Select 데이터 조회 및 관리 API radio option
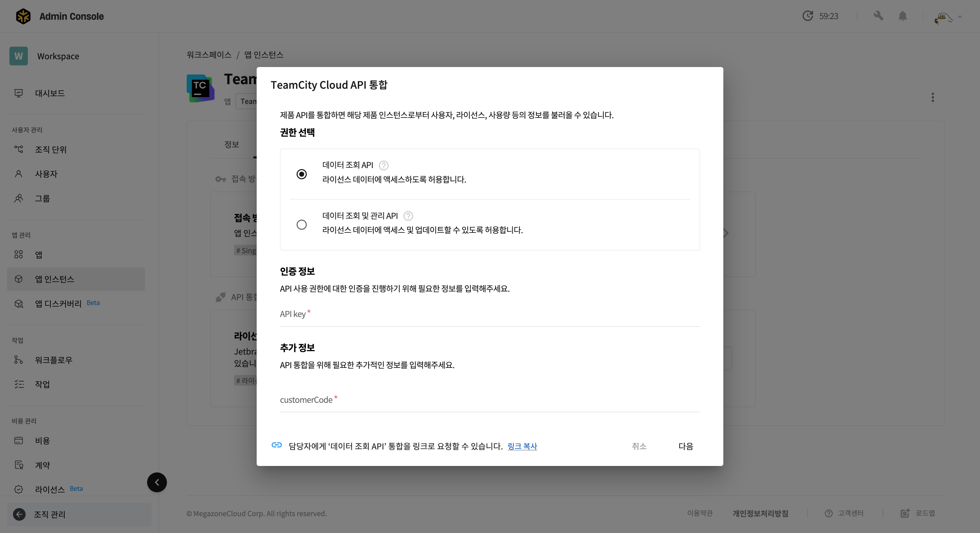 301,225
